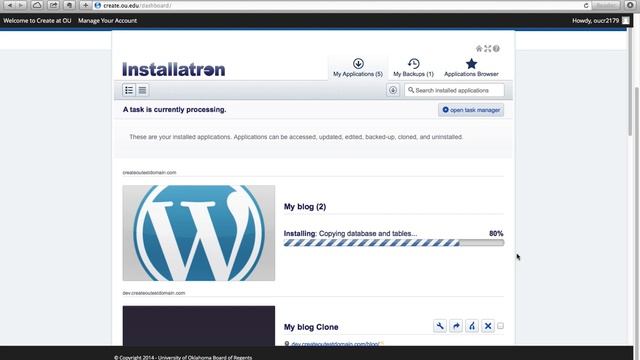Click the My blog Clone thumbnail

pyautogui.click(x=199, y=326)
